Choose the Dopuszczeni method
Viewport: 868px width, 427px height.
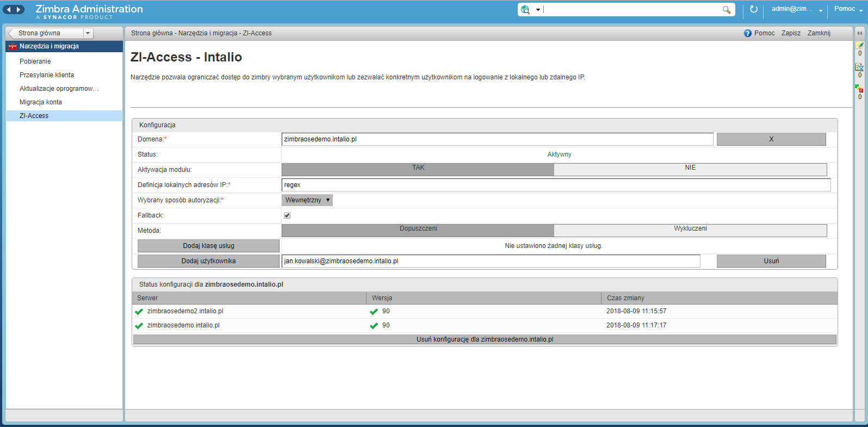click(x=418, y=230)
